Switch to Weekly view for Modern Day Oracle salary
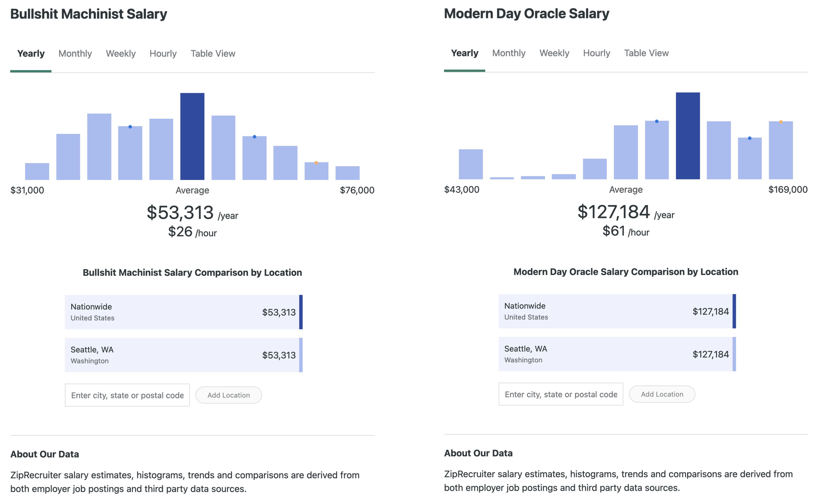 pos(554,53)
